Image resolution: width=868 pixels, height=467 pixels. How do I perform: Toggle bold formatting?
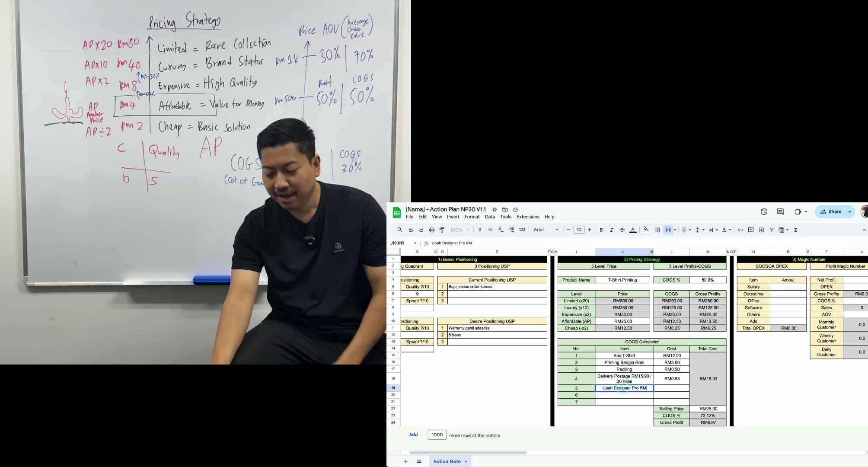(601, 230)
